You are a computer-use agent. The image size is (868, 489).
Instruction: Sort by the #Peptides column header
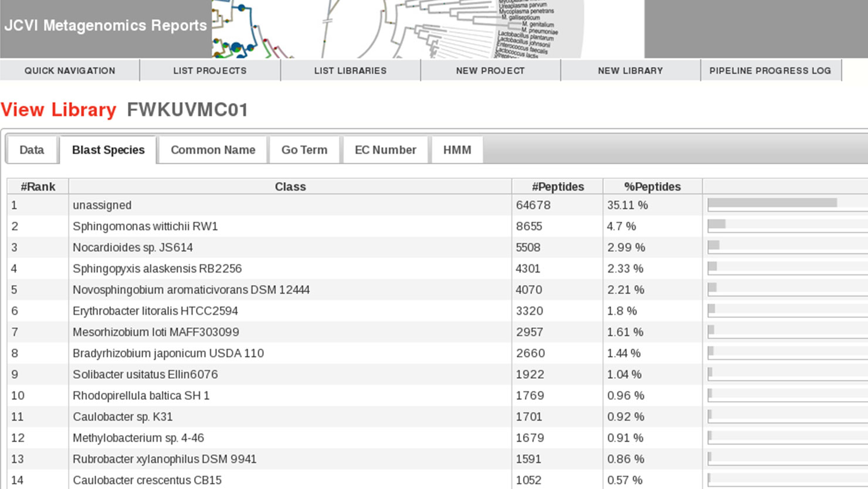558,186
